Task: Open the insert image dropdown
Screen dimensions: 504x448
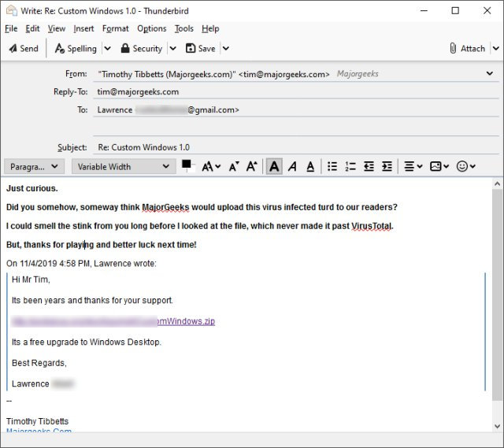Action: point(439,166)
